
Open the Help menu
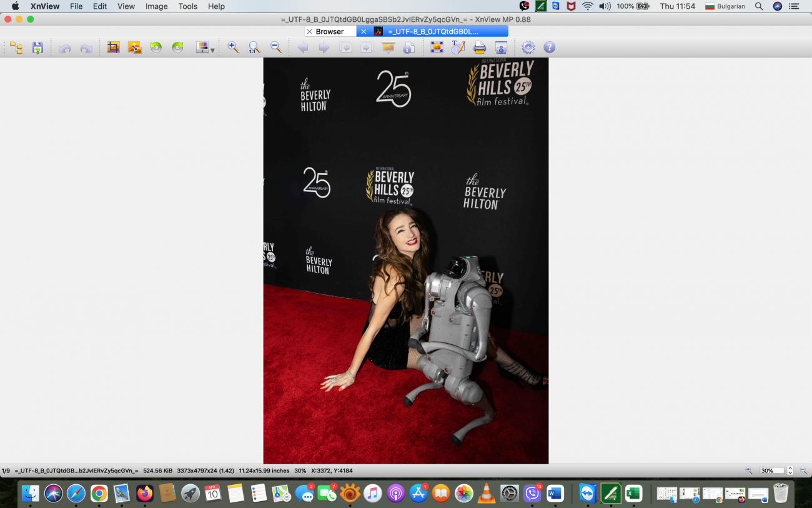coord(216,6)
